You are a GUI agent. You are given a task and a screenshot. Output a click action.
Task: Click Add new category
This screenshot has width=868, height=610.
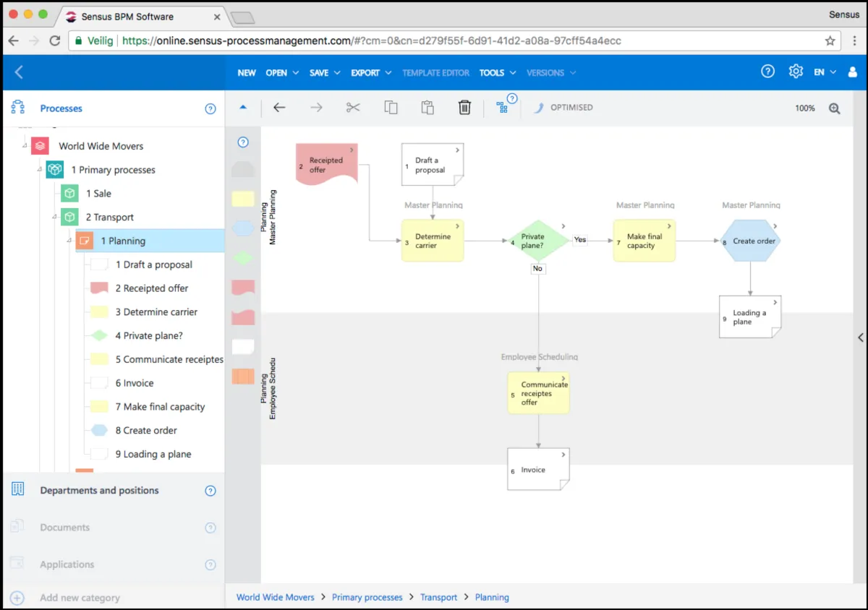(x=80, y=598)
